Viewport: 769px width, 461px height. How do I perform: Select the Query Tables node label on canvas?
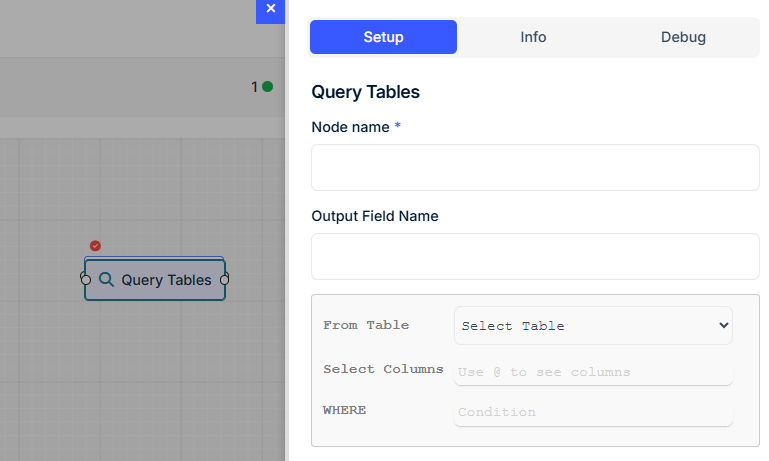[x=166, y=280]
